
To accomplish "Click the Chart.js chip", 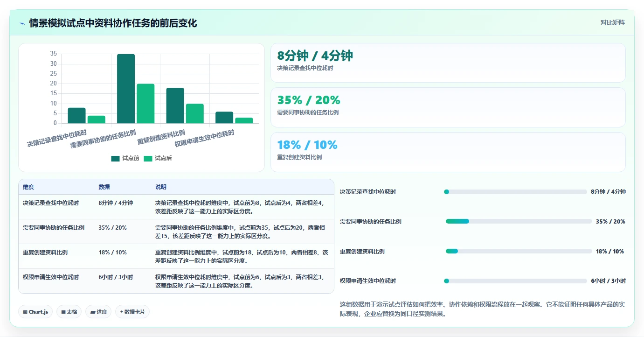I will pyautogui.click(x=35, y=312).
